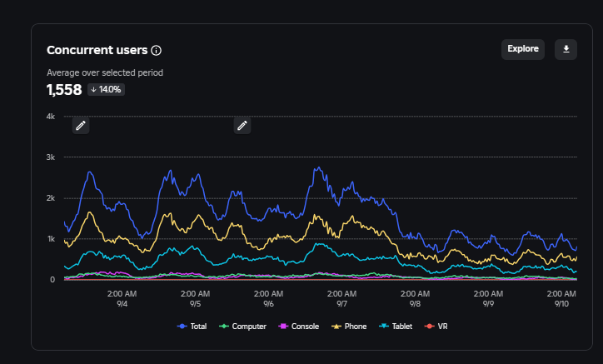Toggle the Total series in legend
This screenshot has height=364, width=603.
[x=192, y=327]
